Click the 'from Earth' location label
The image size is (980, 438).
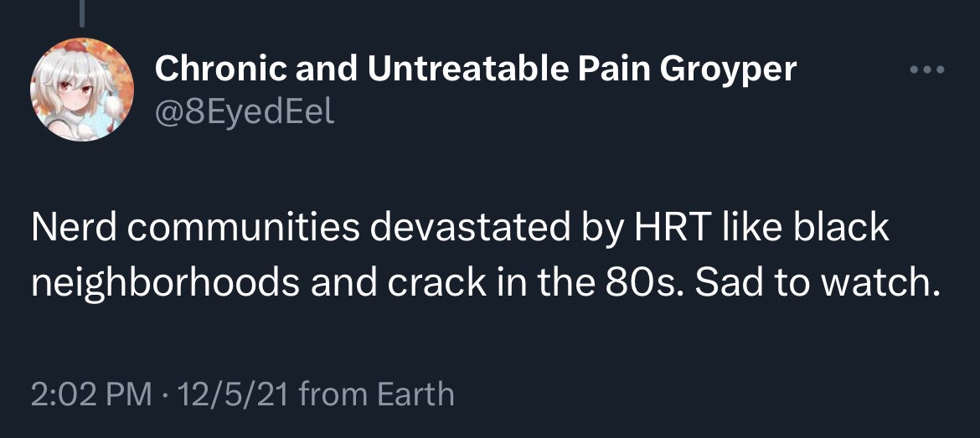[376, 394]
